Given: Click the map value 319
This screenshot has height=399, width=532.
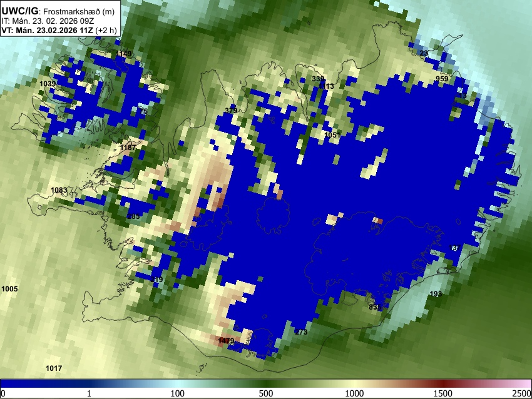Looking at the screenshot, I should 156,280.
